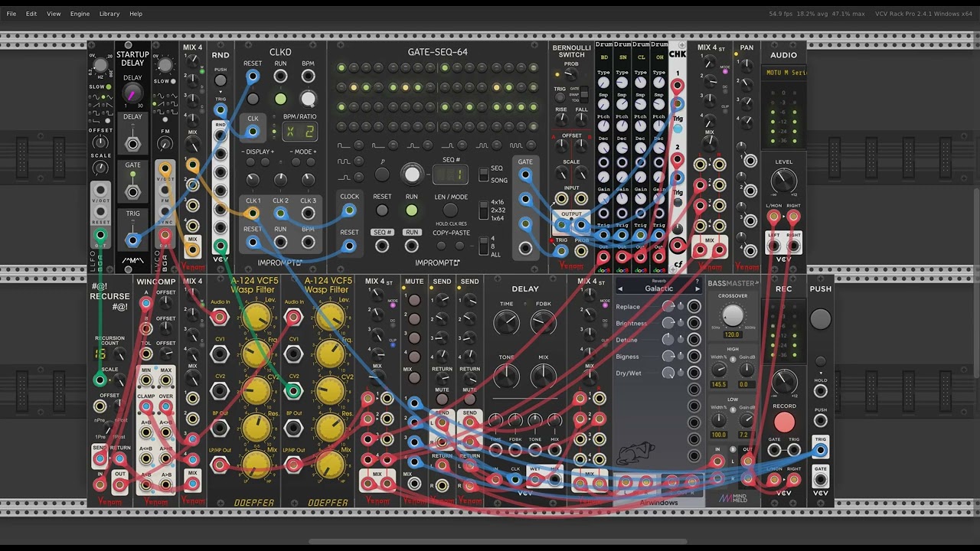Adjust the AUDIO module LEVEL knob
Screen dimensions: 980x551
click(x=783, y=181)
